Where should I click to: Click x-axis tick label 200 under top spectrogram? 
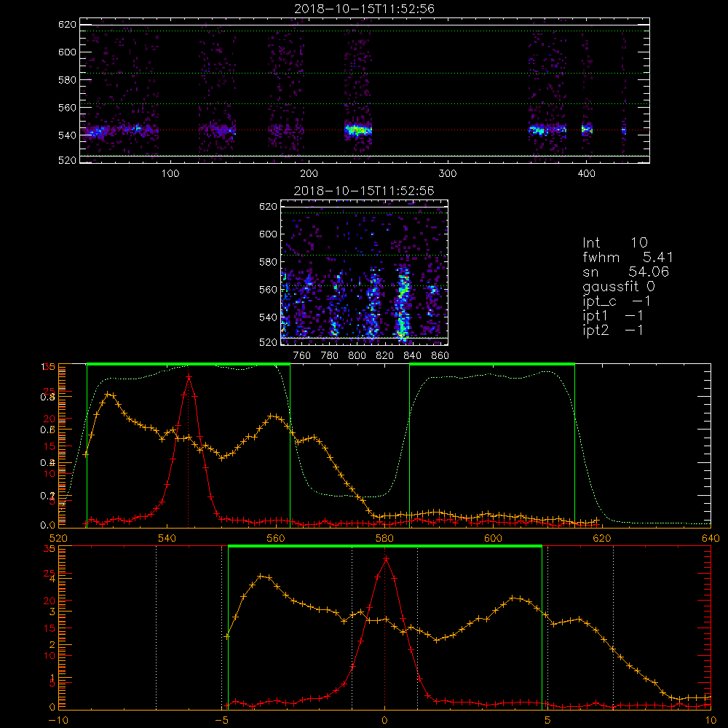309,174
